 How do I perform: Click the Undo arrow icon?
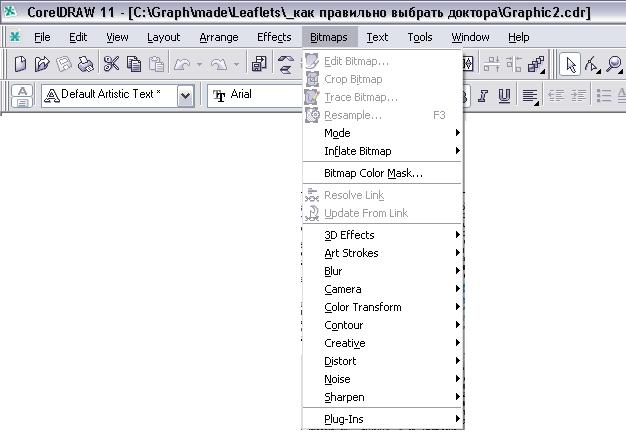182,64
